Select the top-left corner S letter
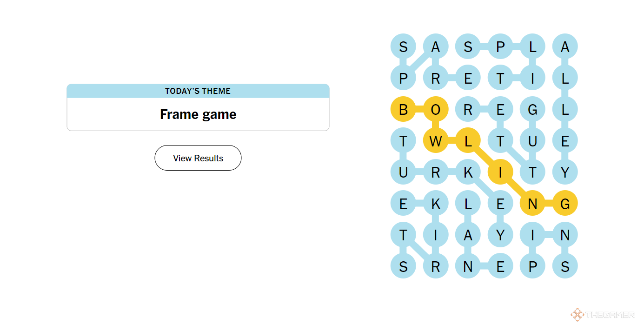644x331 pixels. 403,46
